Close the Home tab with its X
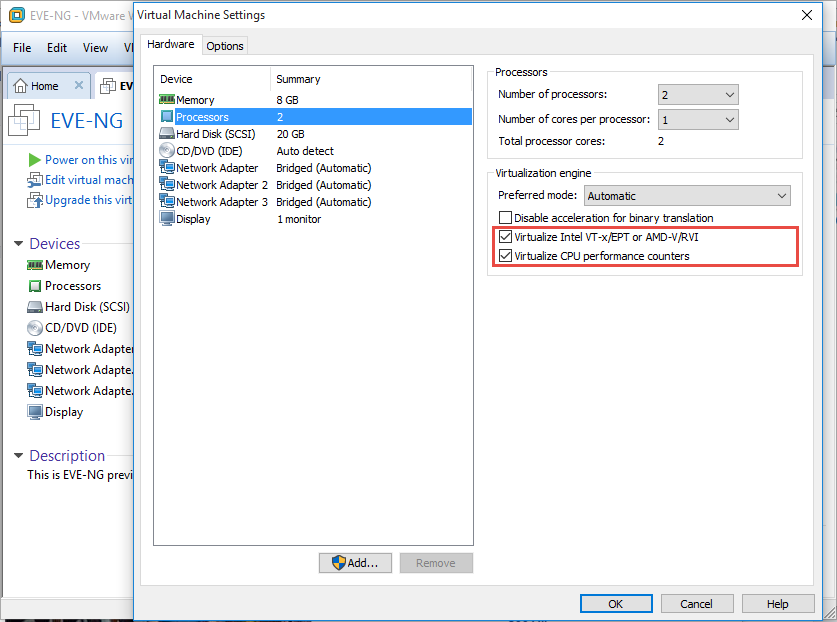Image resolution: width=837 pixels, height=622 pixels. click(78, 85)
